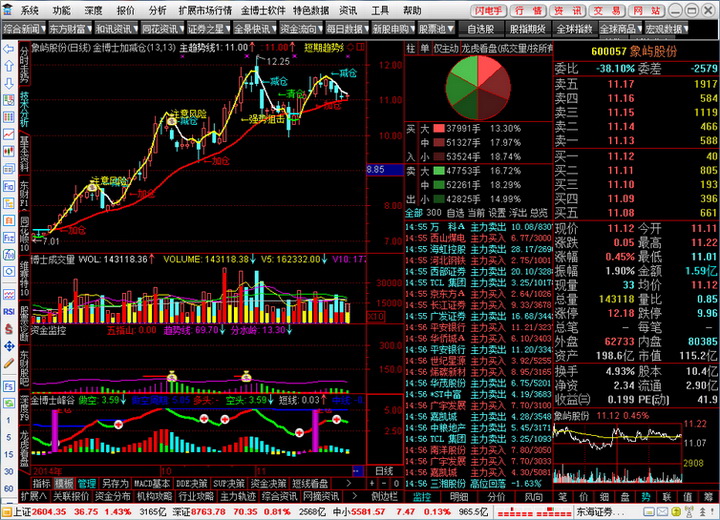This screenshot has height=520, width=720.
Task: Select the 60-minute period button
Action: pos(8,488)
